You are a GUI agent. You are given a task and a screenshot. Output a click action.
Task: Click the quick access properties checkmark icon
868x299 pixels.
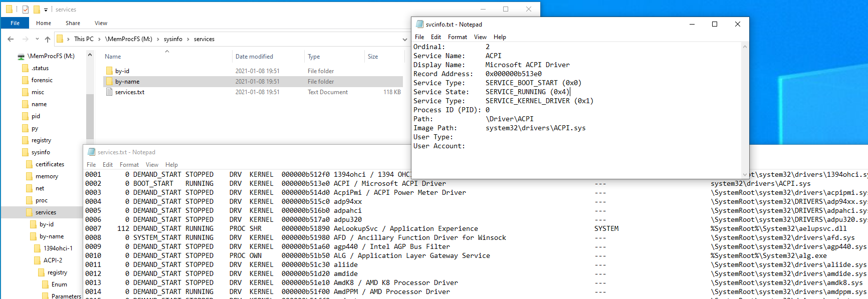(x=26, y=10)
